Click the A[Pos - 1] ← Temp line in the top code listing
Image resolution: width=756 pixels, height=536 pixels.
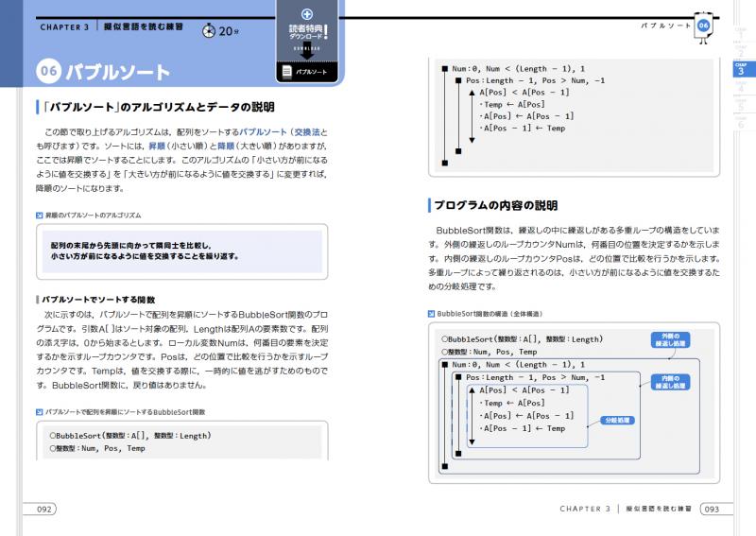(x=523, y=129)
